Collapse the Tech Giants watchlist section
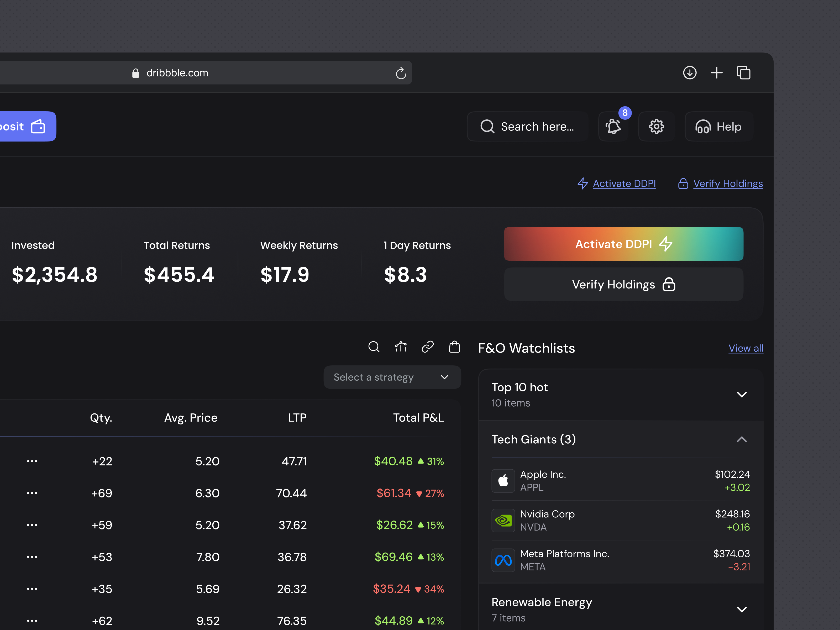The image size is (840, 630). pyautogui.click(x=742, y=440)
